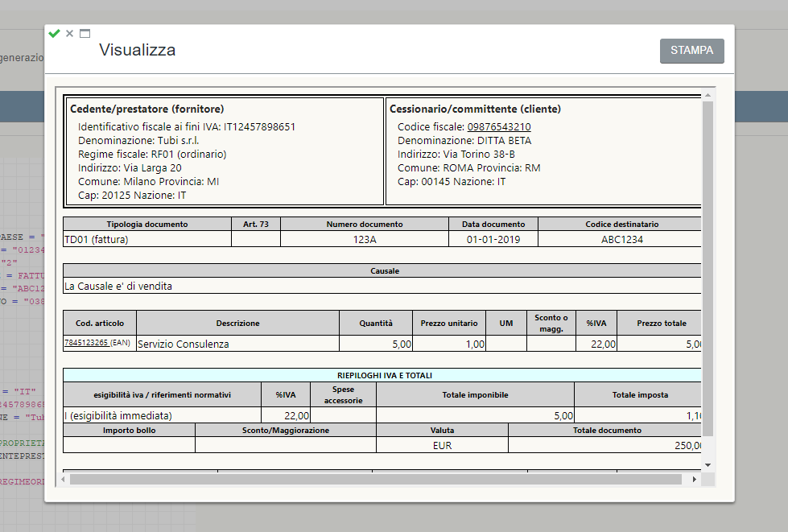Click 'Regime fiscale: RF01 (ordinario)' line
This screenshot has height=532, width=788.
[152, 155]
